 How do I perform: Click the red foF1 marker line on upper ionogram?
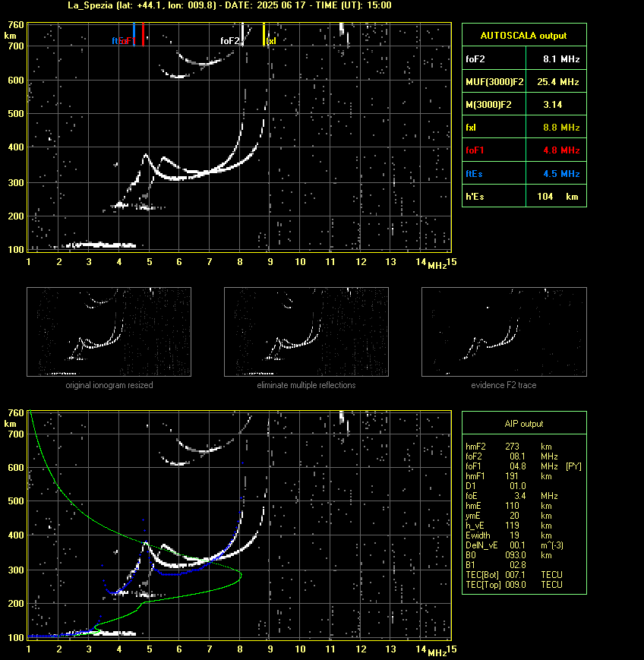(143, 34)
